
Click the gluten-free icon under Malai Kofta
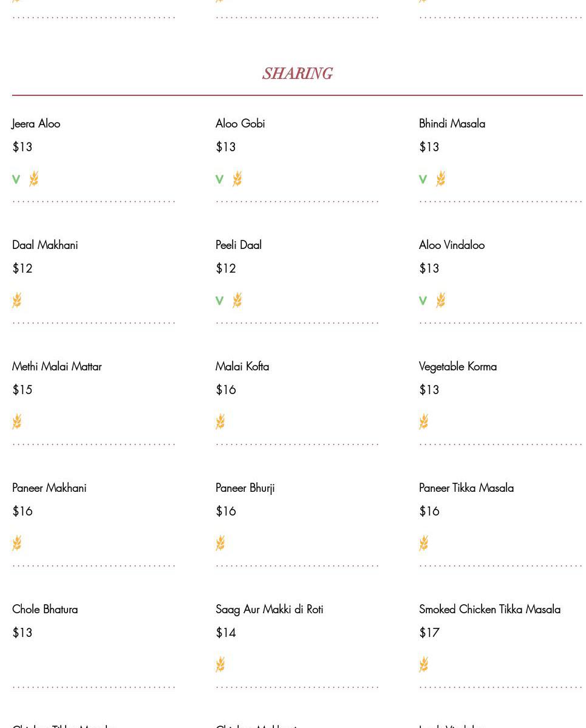click(220, 421)
